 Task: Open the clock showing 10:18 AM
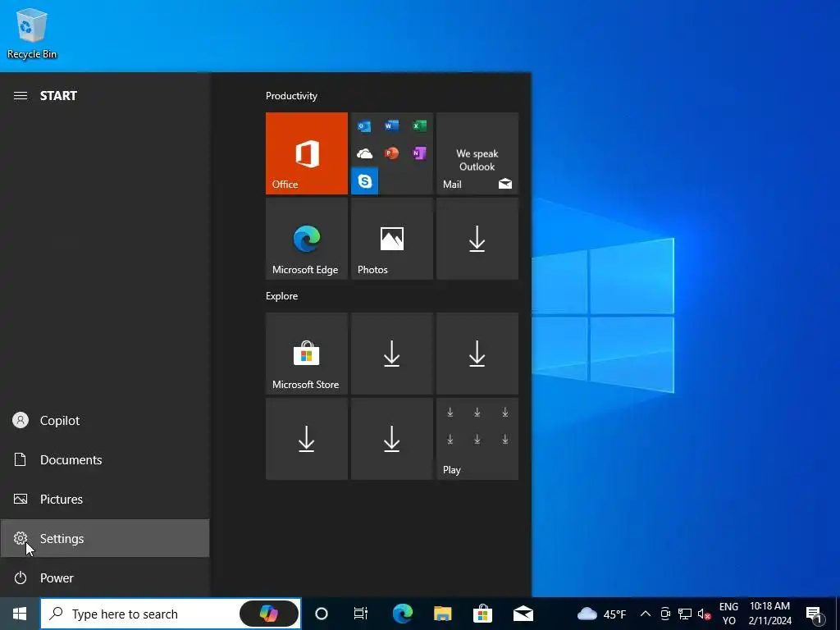(x=769, y=614)
